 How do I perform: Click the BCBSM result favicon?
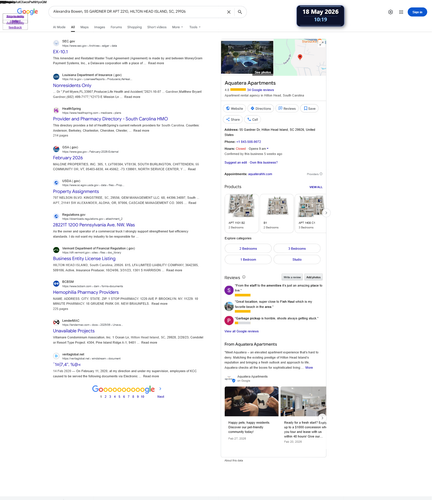point(56,284)
